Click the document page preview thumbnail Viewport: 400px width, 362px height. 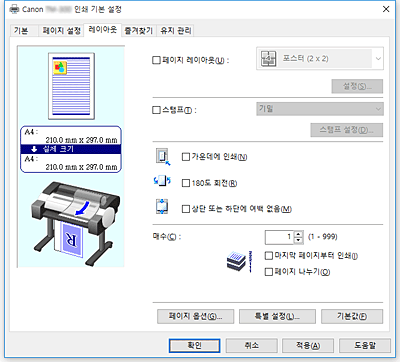click(x=71, y=86)
